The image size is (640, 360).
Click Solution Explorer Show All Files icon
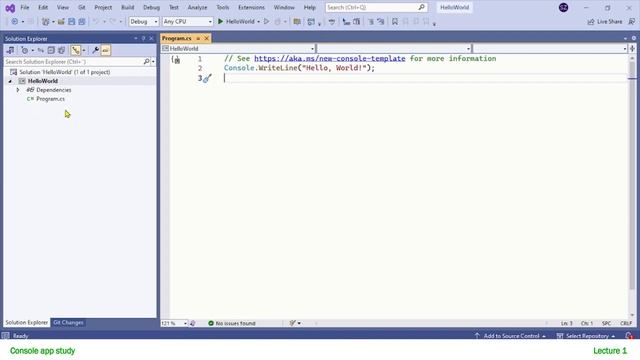[x=61, y=50]
